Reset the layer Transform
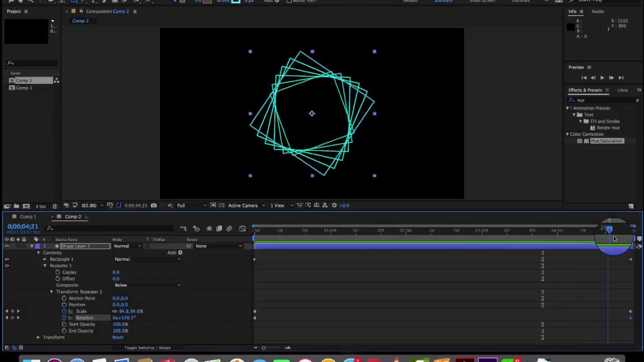 pos(118,337)
